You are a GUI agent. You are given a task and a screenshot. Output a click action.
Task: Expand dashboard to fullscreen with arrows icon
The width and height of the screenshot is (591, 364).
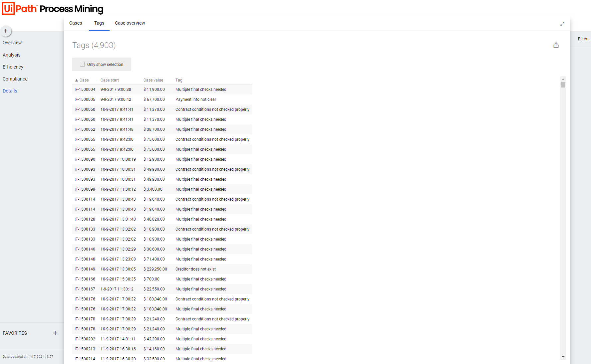point(562,24)
